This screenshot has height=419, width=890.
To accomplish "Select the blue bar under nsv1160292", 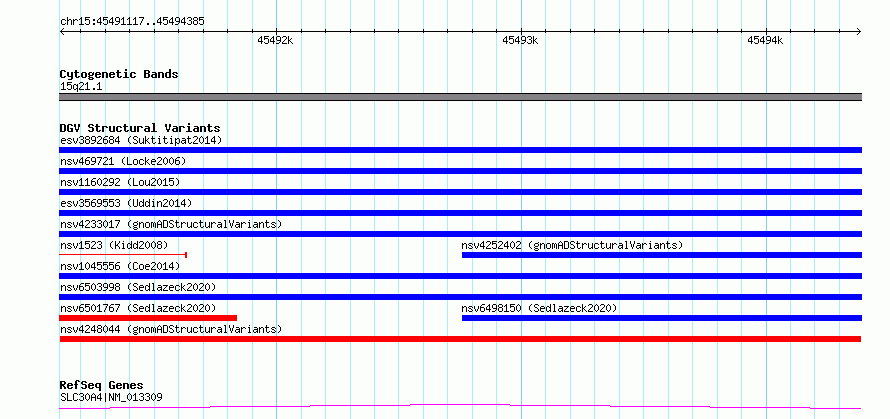I will [x=460, y=192].
